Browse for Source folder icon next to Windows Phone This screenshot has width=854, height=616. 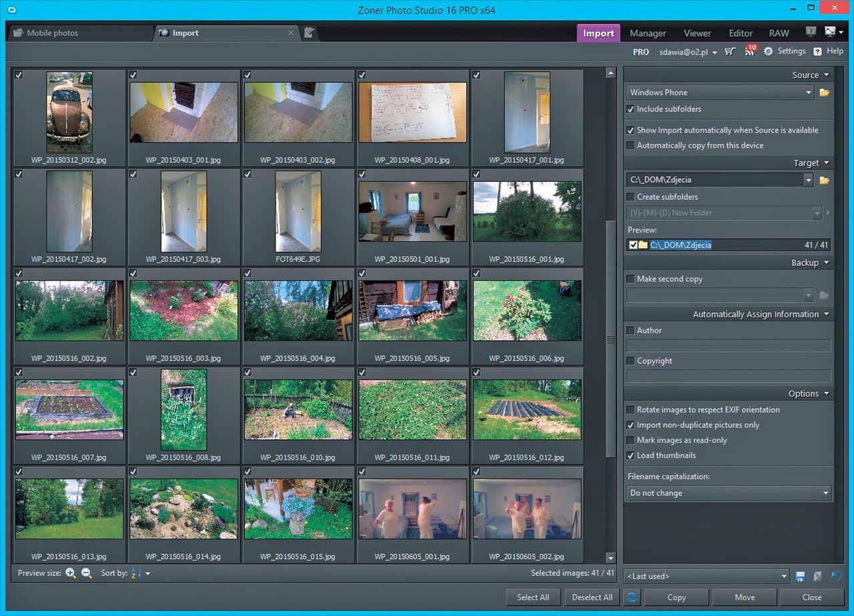coord(825,93)
